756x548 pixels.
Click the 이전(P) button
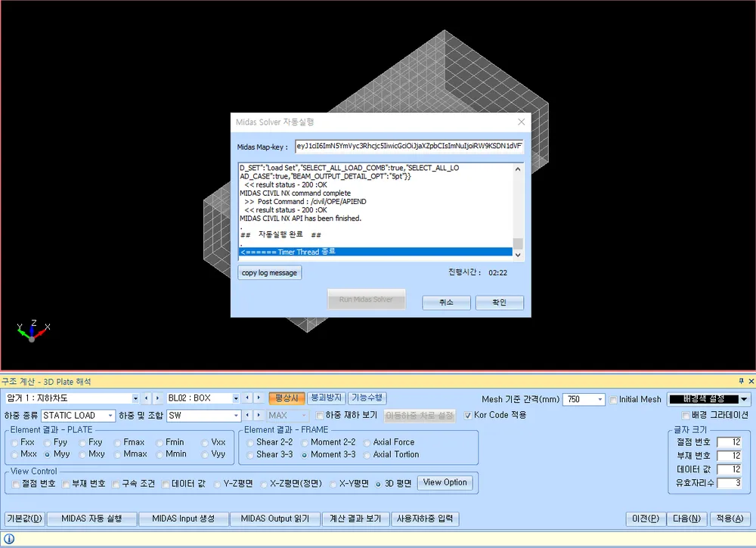tap(646, 519)
